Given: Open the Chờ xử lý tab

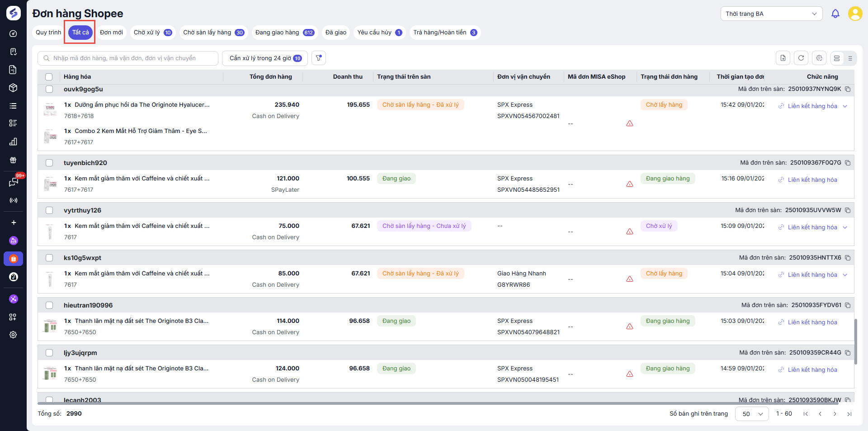Looking at the screenshot, I should [x=152, y=33].
